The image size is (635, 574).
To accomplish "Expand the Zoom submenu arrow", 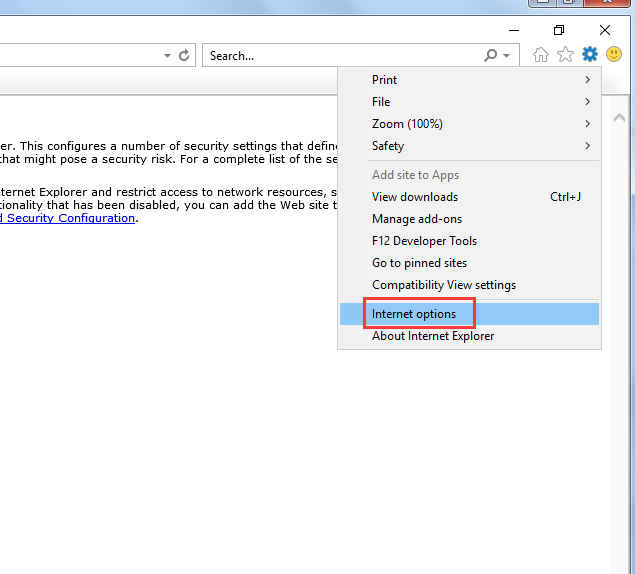I will [x=588, y=124].
